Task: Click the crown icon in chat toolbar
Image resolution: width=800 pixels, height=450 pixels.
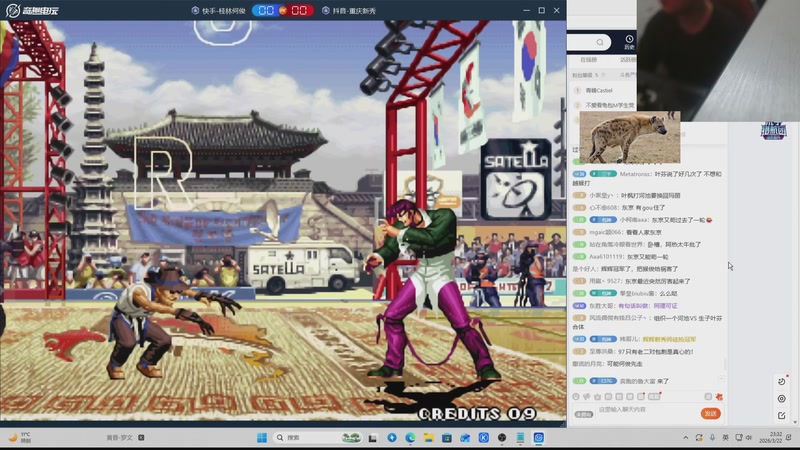Action: coord(597,396)
